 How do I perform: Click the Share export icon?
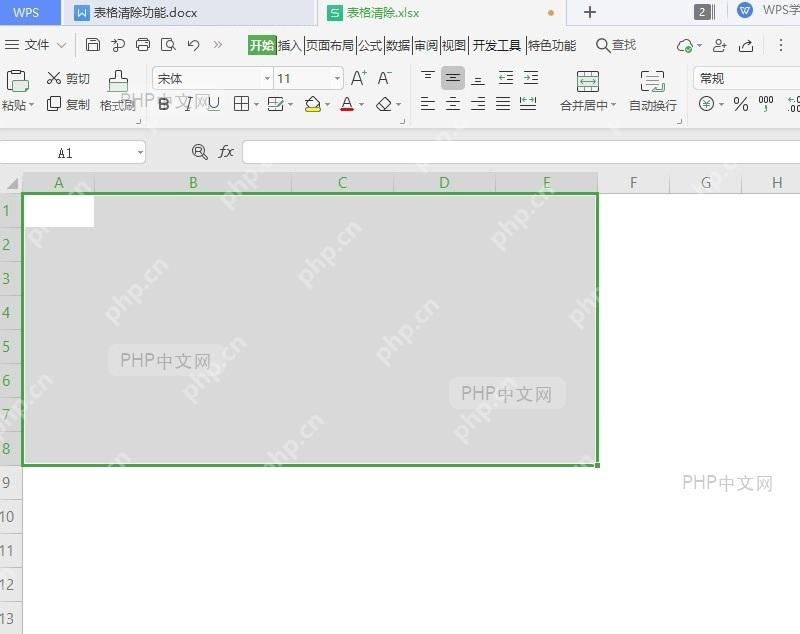pos(746,45)
